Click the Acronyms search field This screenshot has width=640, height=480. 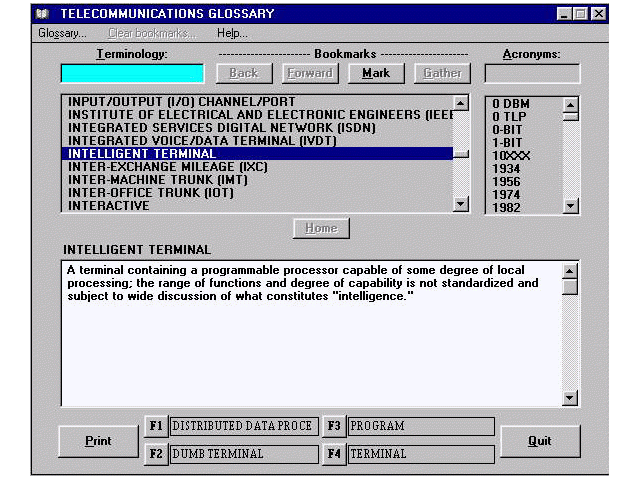point(531,74)
